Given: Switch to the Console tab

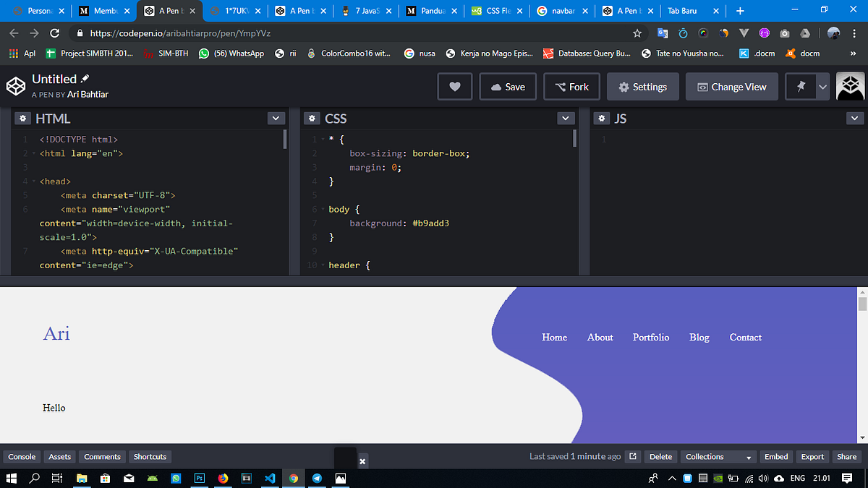Looking at the screenshot, I should 22,456.
